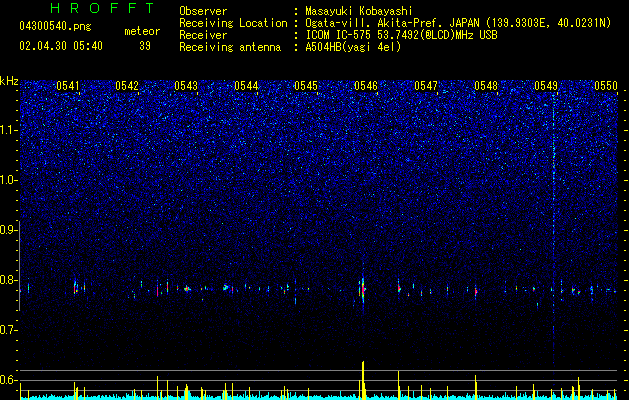The image size is (629, 400).
Task: Click the observer name Masayuki Kobayashi
Action: click(359, 11)
